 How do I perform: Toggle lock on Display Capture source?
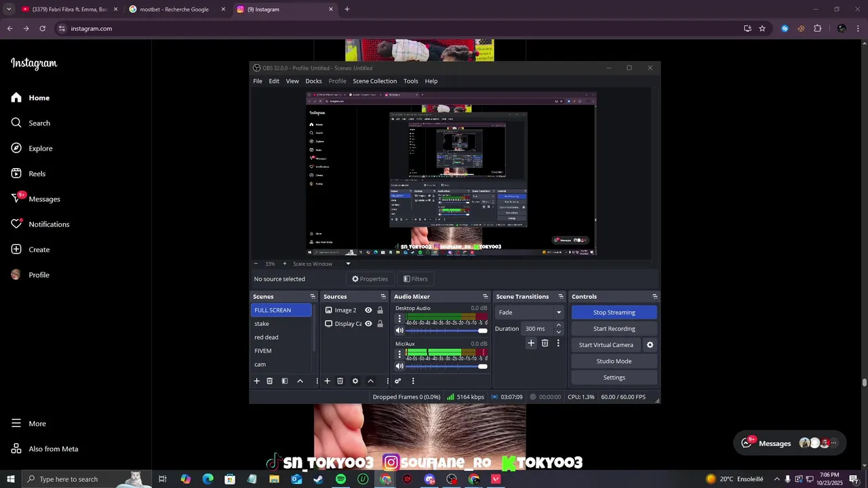pyautogui.click(x=380, y=323)
